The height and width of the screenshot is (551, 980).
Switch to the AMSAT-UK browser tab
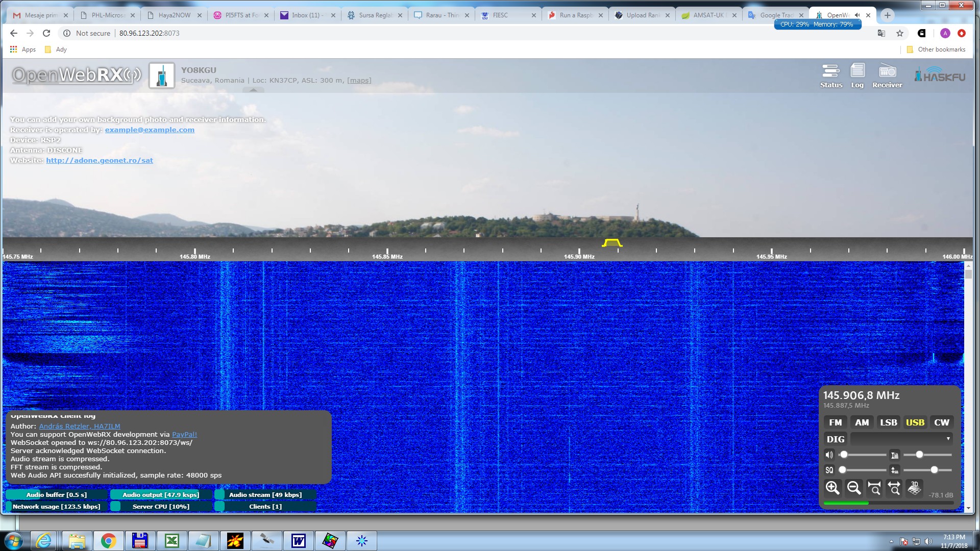(x=708, y=15)
